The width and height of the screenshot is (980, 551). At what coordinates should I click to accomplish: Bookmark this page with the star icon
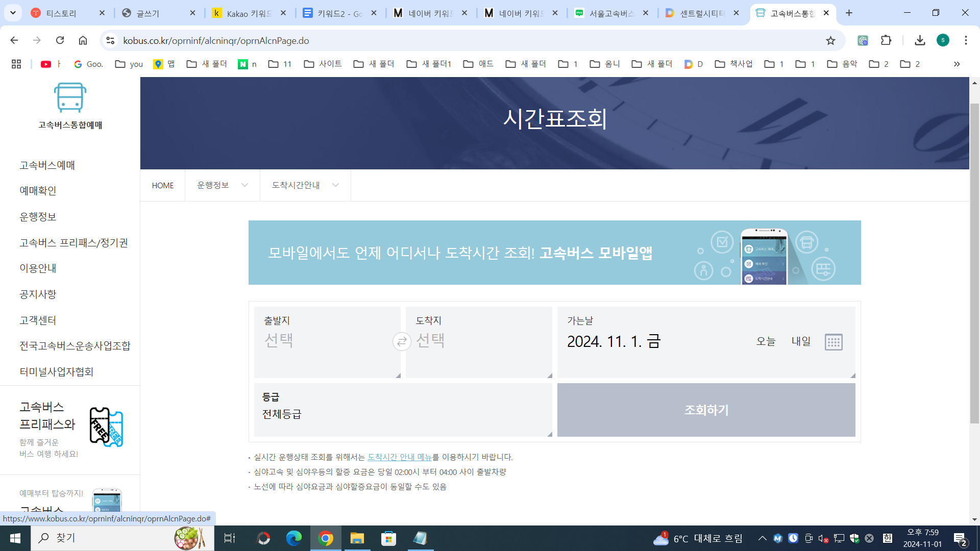coord(830,40)
